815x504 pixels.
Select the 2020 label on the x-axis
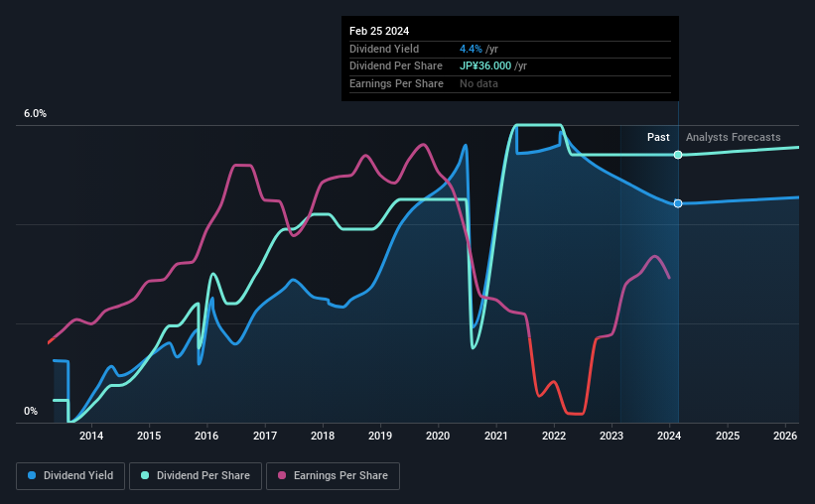(438, 436)
